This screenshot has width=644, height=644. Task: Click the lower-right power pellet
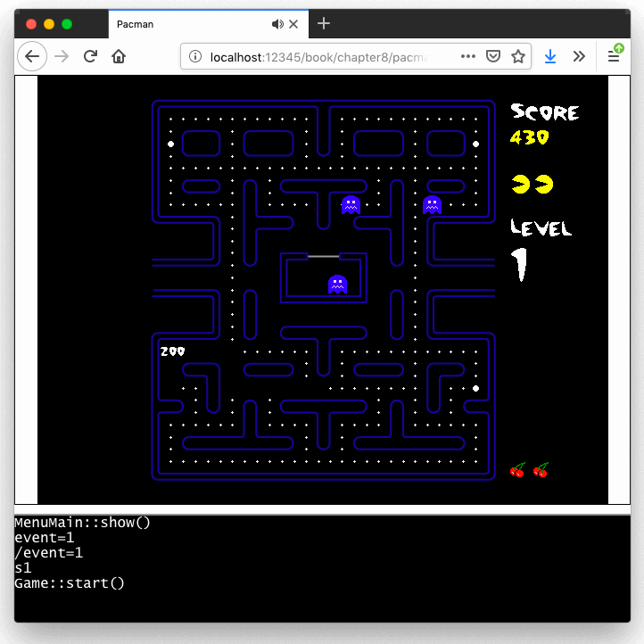pyautogui.click(x=475, y=388)
